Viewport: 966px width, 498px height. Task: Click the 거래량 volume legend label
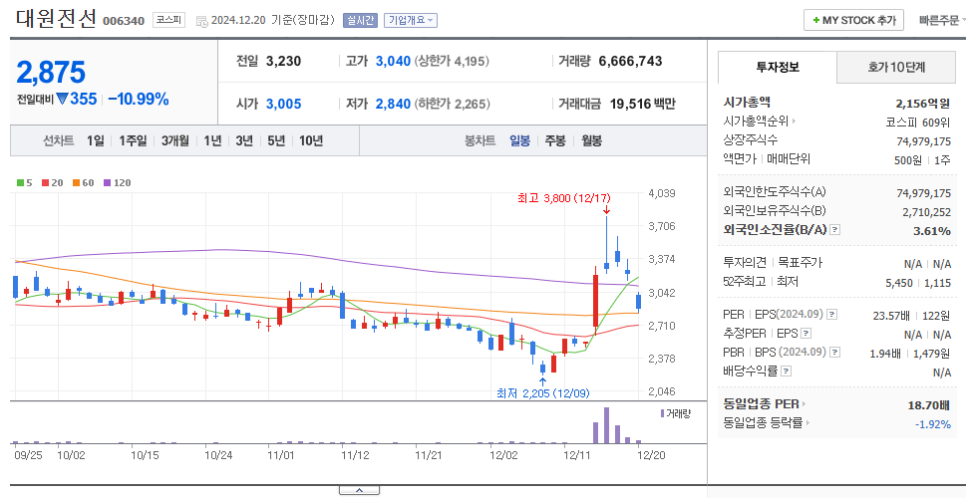(x=676, y=413)
